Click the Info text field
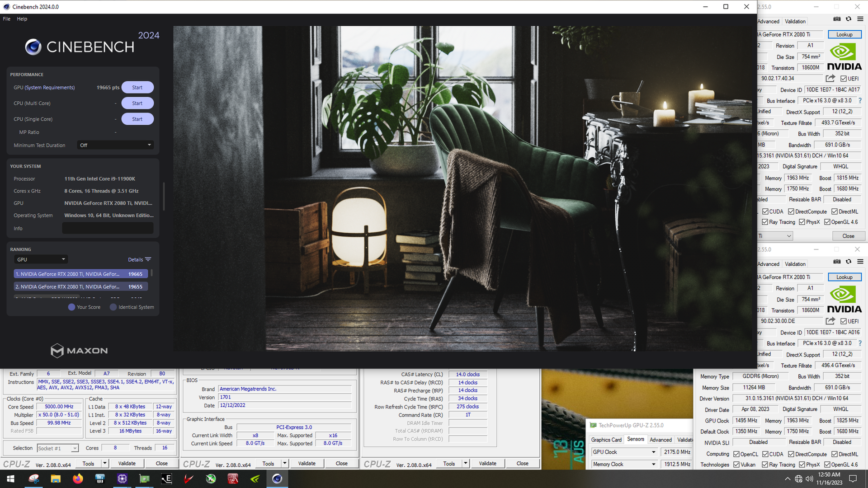This screenshot has height=488, width=868. 108,228
